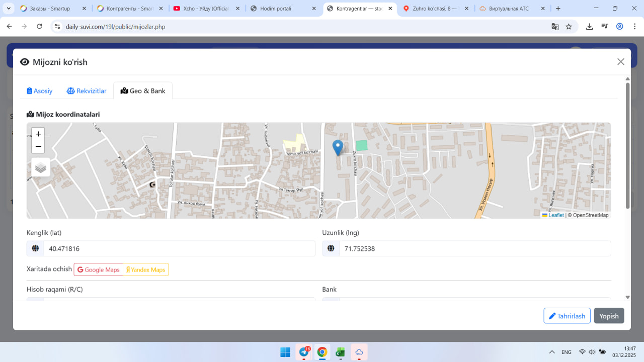The height and width of the screenshot is (362, 644).
Task: Open the map layers control
Action: (41, 167)
